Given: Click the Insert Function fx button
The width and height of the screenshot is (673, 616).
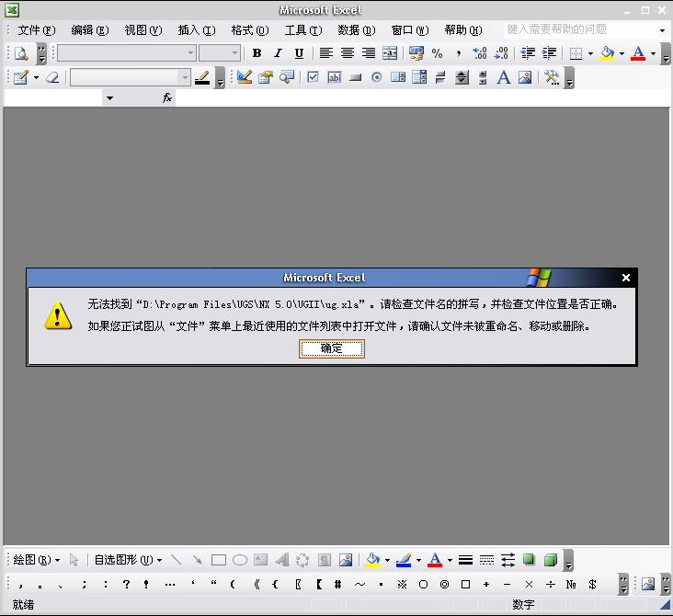Looking at the screenshot, I should pos(167,98).
